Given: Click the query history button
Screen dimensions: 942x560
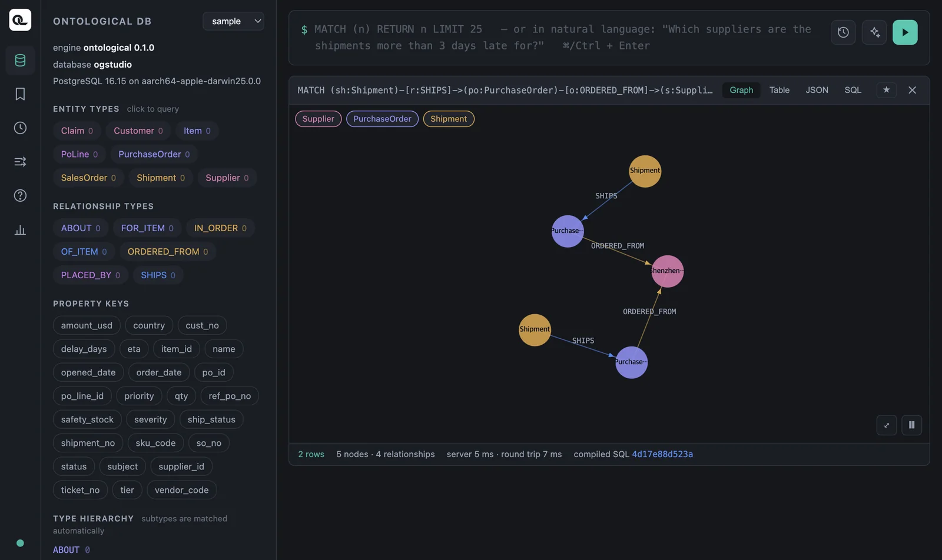Looking at the screenshot, I should point(843,32).
